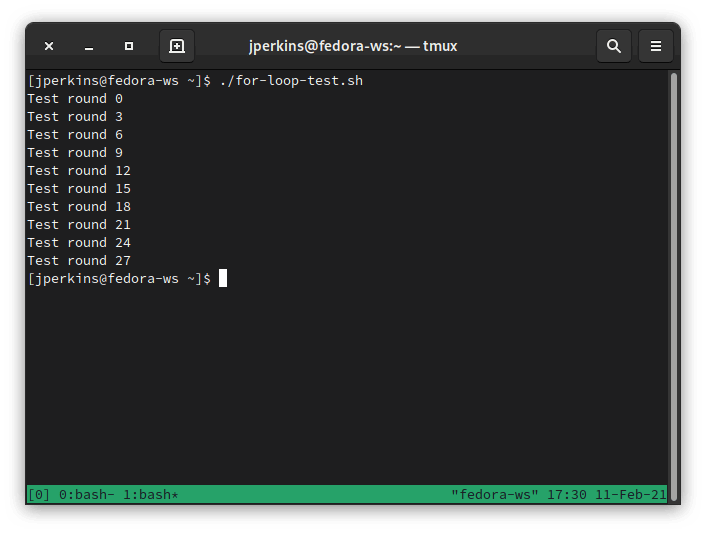Click the ./for-loop-test.sh command text
This screenshot has height=533, width=706.
tap(291, 81)
